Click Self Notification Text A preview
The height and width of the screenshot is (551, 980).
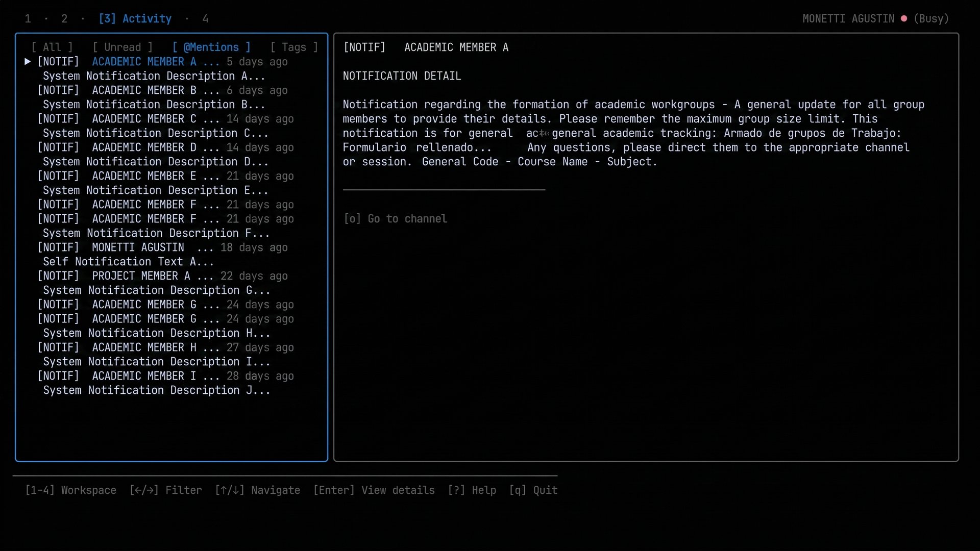click(129, 262)
